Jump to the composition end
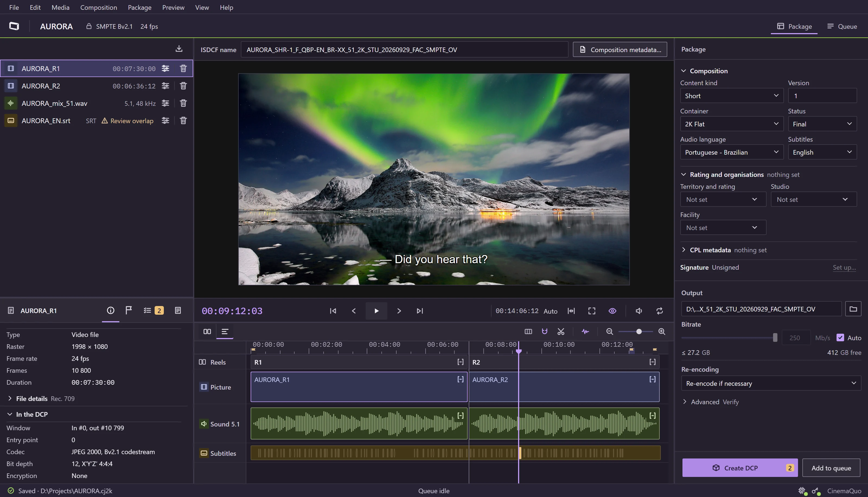Screen dimensions: 868x497 [x=420, y=311]
